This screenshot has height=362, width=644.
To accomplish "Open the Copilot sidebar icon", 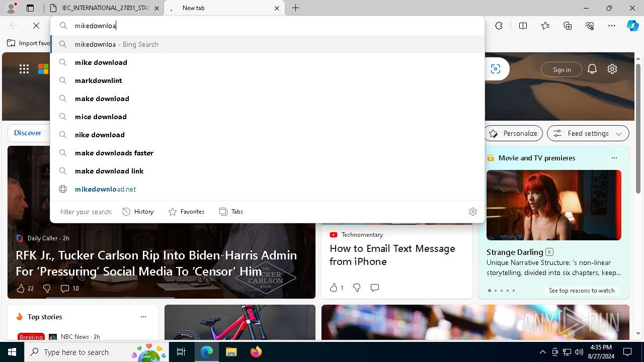I will pos(632,26).
